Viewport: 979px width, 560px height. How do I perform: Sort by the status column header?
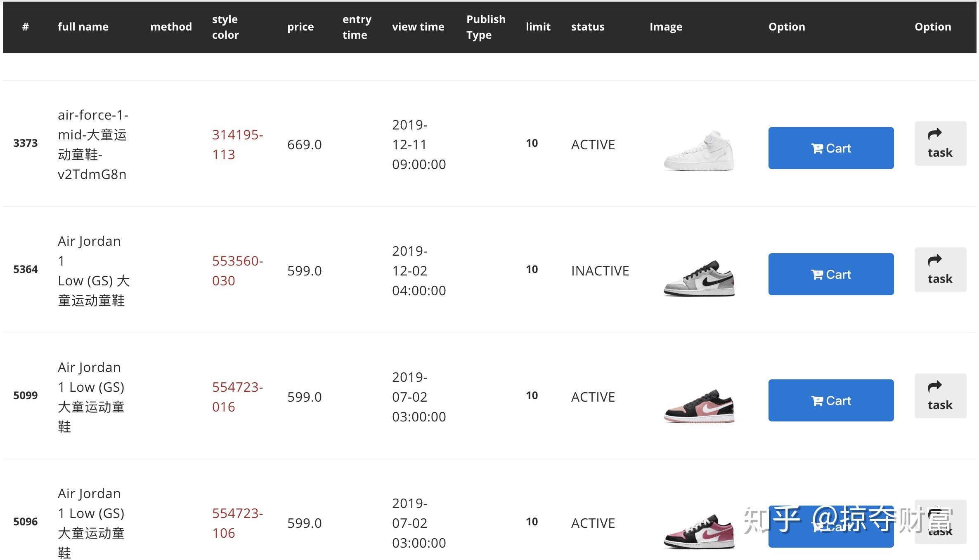click(588, 27)
